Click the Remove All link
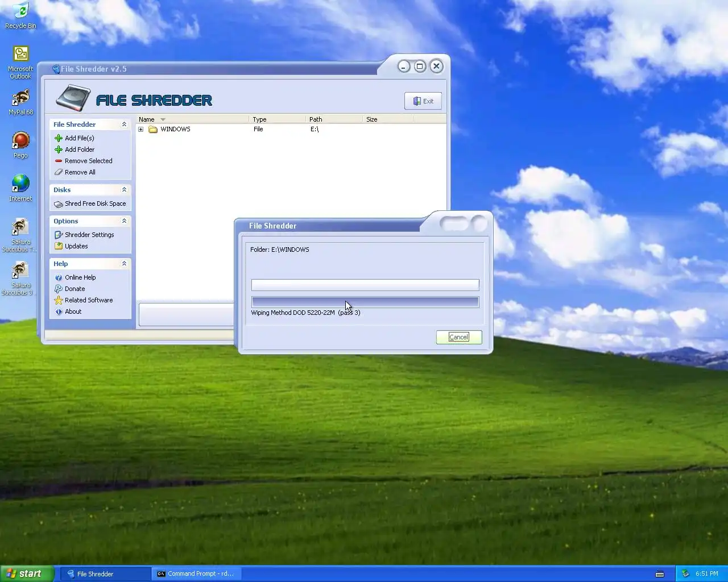728x582 pixels. point(80,172)
